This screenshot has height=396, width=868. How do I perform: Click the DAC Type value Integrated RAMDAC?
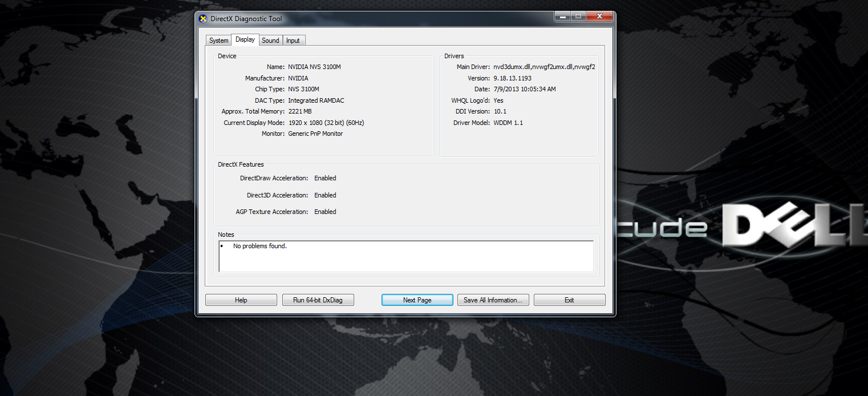(x=316, y=100)
